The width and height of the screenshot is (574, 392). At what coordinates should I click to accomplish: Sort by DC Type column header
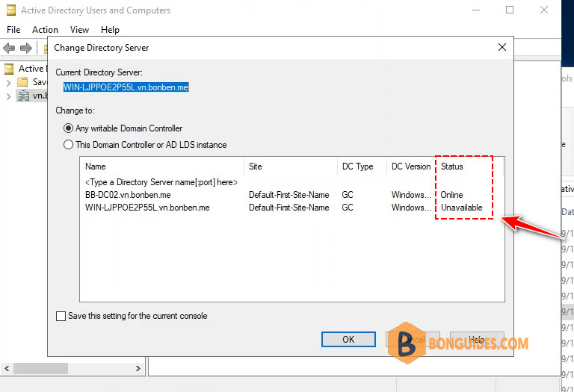(362, 167)
